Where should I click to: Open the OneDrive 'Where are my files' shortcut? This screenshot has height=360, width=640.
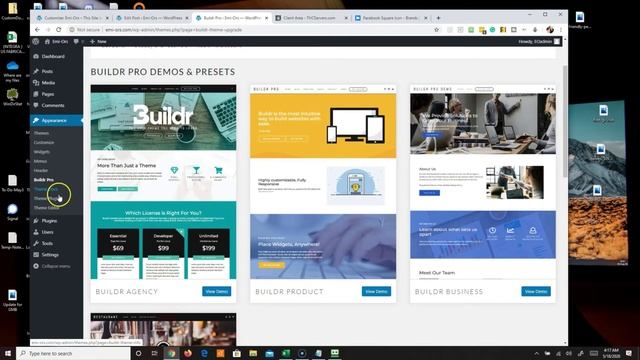tap(12, 71)
